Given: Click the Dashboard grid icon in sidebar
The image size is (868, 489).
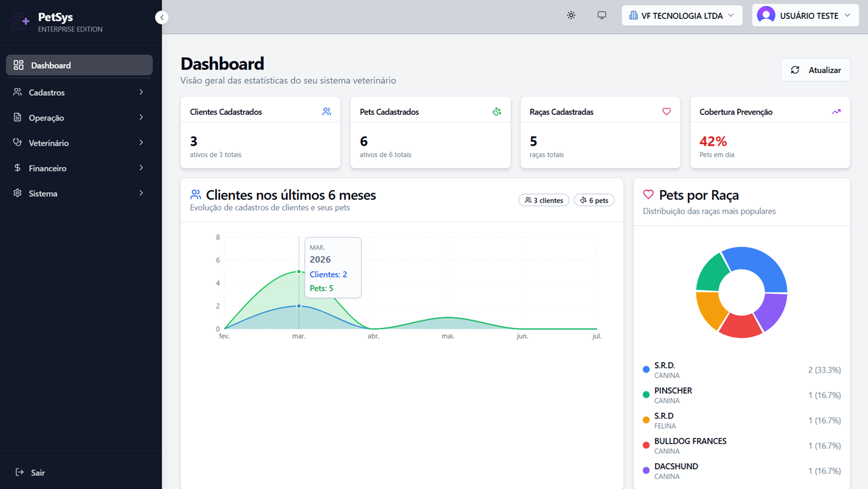Looking at the screenshot, I should click(x=18, y=65).
